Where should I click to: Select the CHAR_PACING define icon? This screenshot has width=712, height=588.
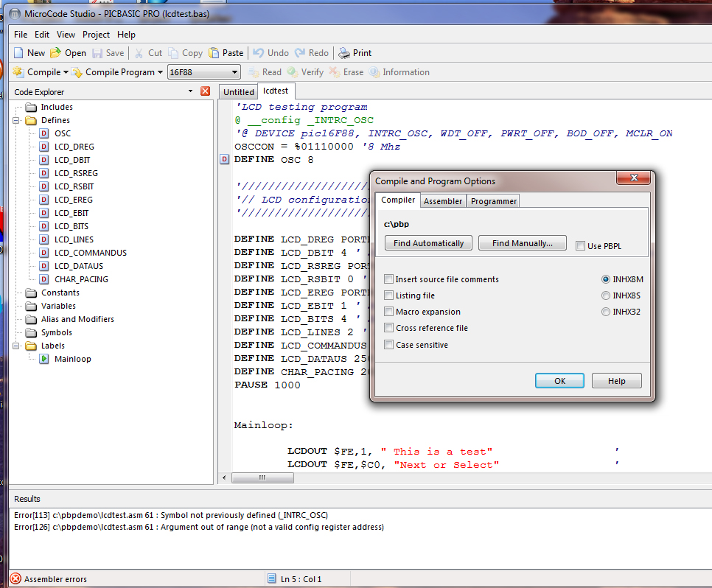pyautogui.click(x=44, y=279)
